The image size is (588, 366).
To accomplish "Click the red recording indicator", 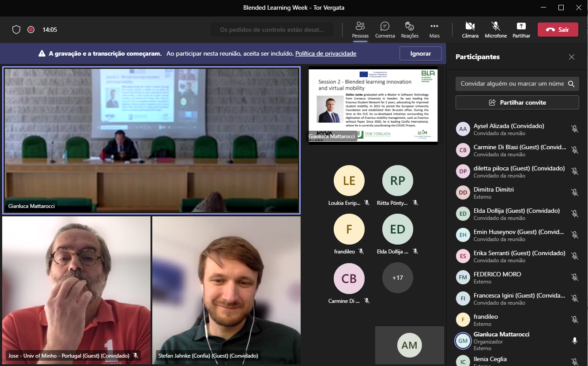I will pyautogui.click(x=31, y=30).
